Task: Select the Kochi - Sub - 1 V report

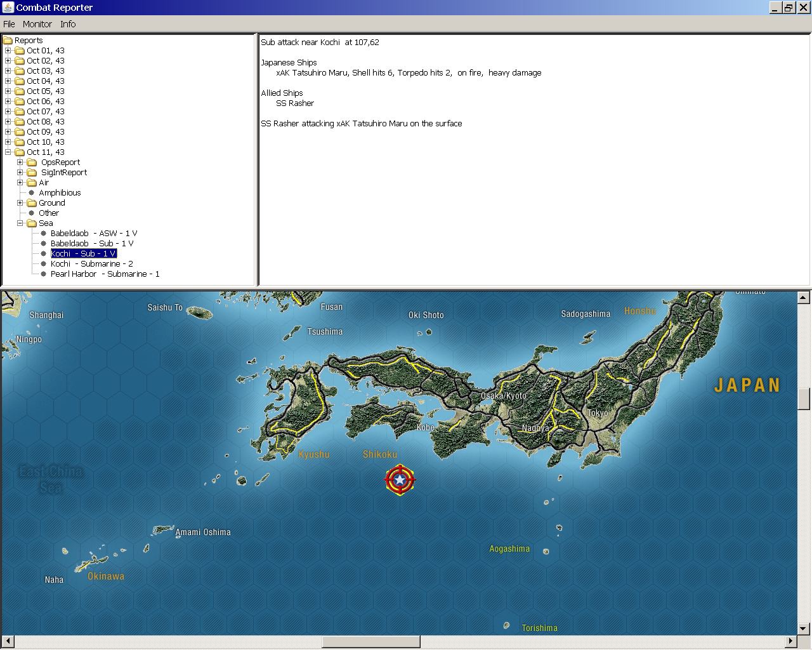Action: pos(84,254)
